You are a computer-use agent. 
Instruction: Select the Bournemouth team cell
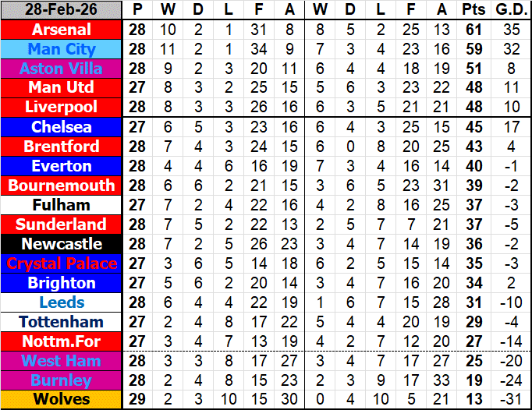click(x=62, y=186)
